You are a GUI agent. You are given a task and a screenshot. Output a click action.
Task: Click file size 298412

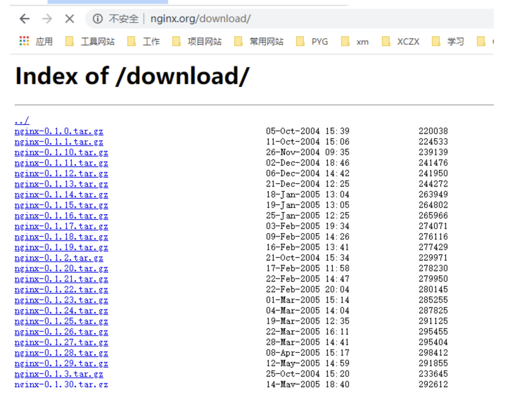(x=433, y=353)
